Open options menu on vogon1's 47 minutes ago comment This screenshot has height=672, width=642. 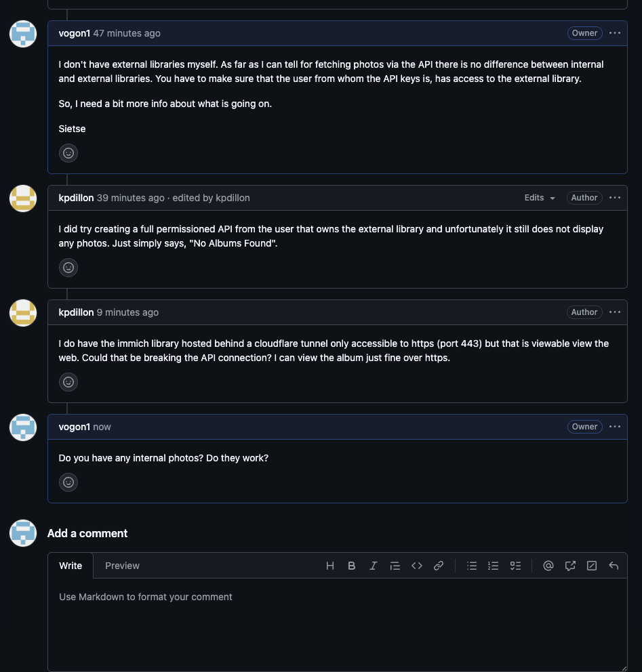click(615, 33)
